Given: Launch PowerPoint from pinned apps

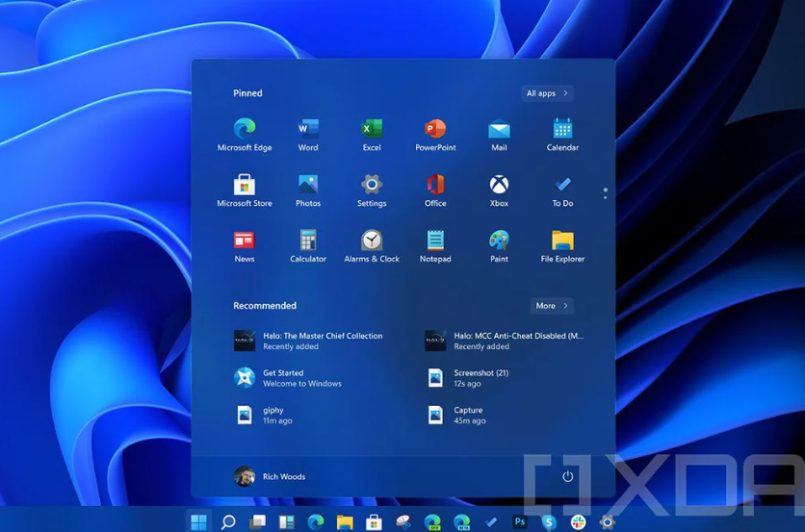Looking at the screenshot, I should point(435,135).
